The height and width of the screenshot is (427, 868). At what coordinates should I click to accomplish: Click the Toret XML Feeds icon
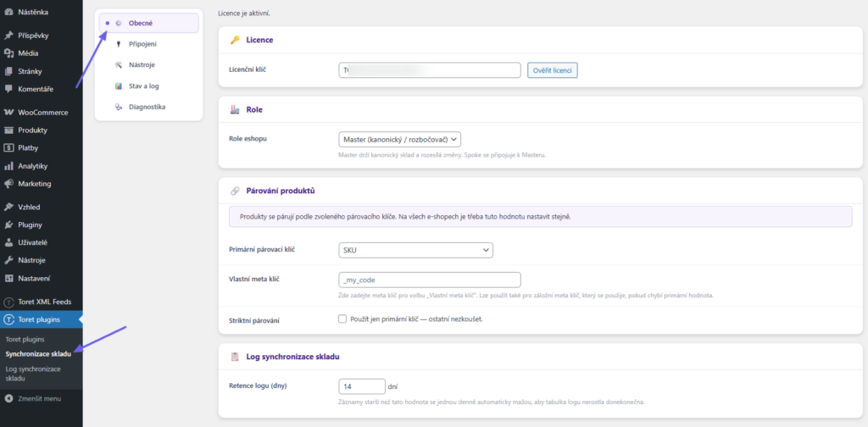click(x=8, y=302)
